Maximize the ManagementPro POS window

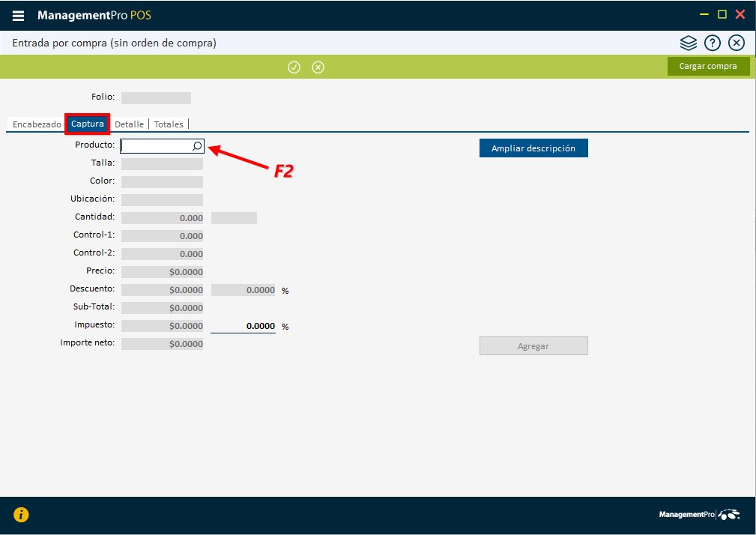pyautogui.click(x=722, y=14)
